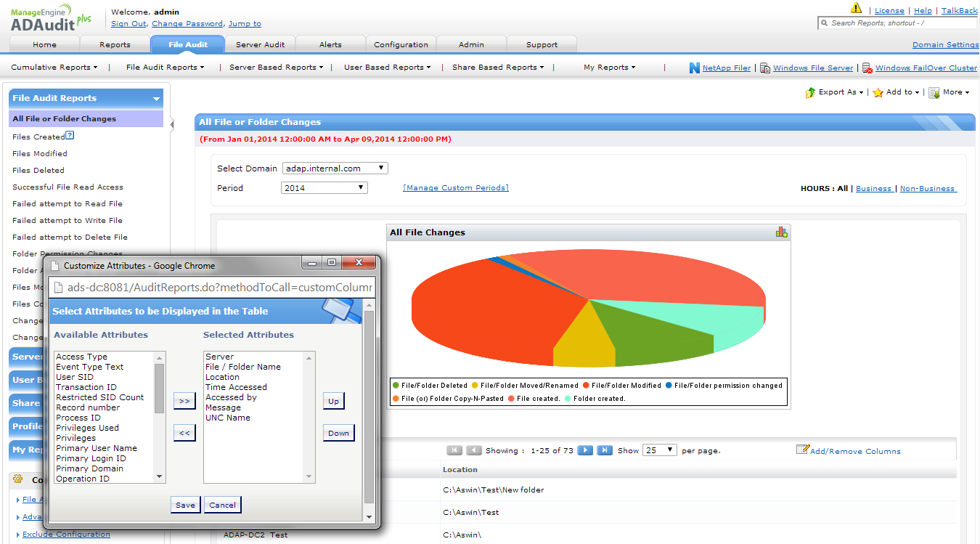Click the Windows FailOver Cluster icon
The width and height of the screenshot is (980, 544).
point(867,68)
